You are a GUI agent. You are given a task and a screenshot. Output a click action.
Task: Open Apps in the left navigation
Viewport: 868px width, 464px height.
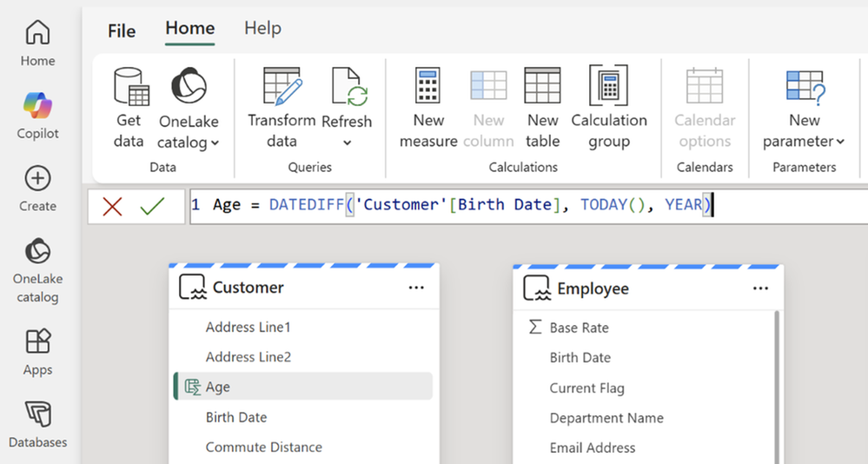37,352
